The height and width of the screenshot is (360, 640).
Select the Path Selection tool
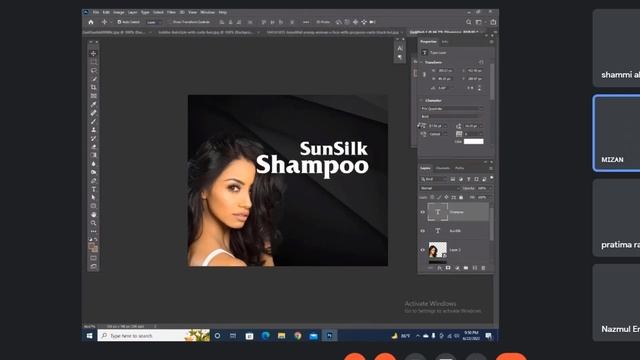pos(93,198)
